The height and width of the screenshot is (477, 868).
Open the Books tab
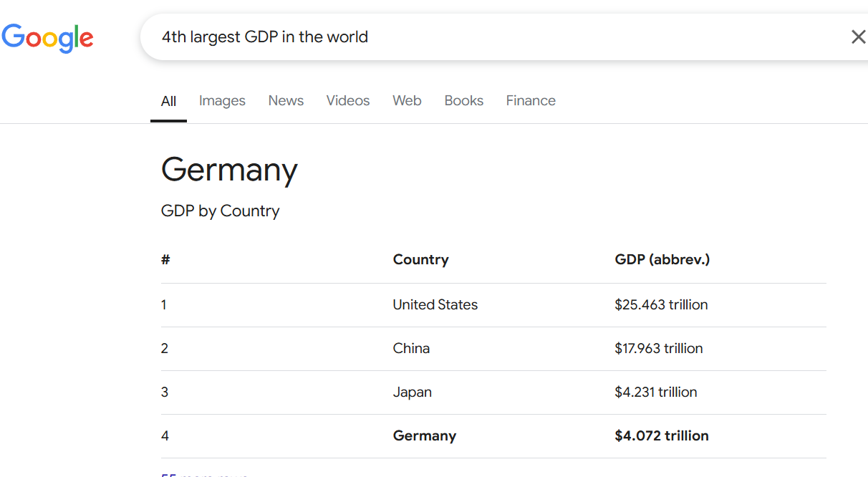[x=463, y=101]
